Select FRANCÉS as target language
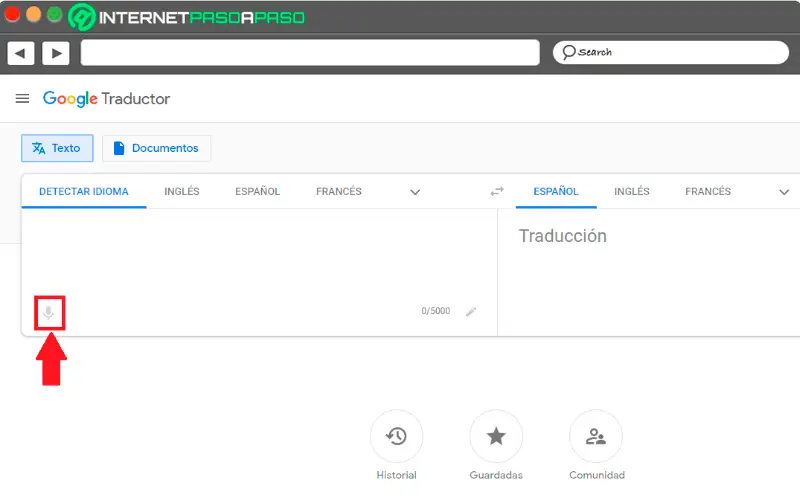800x500 pixels. click(708, 191)
